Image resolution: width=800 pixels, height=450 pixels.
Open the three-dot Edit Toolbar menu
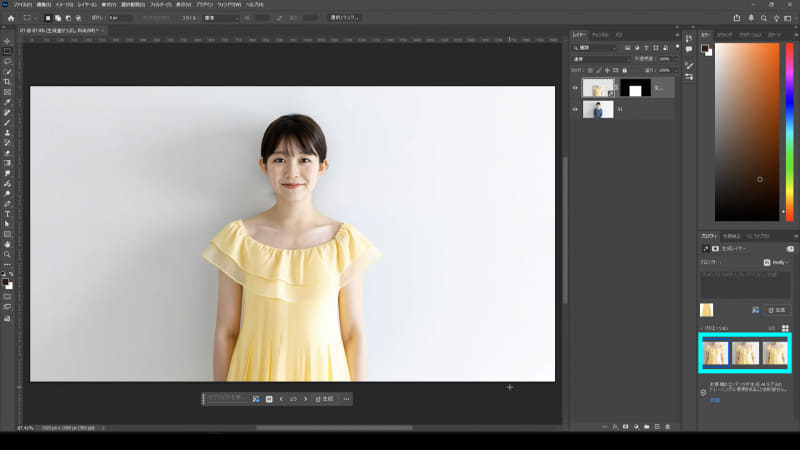tap(7, 265)
